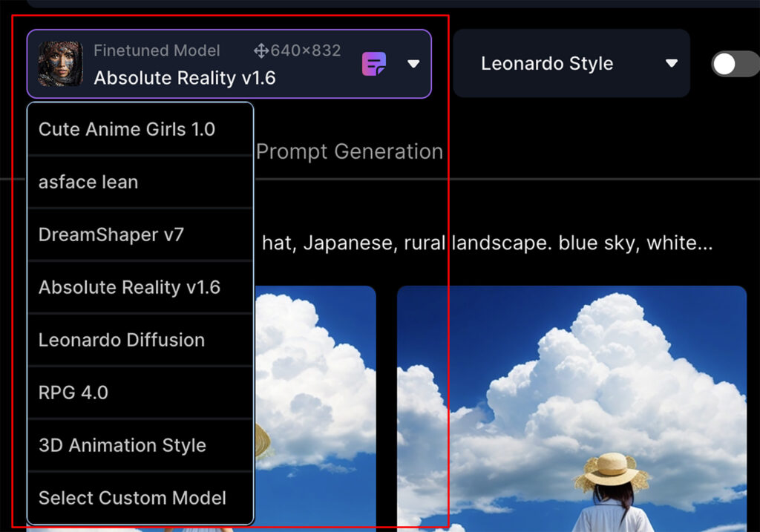Open the generated image with girl in straw hat
760x532 pixels.
[x=572, y=409]
